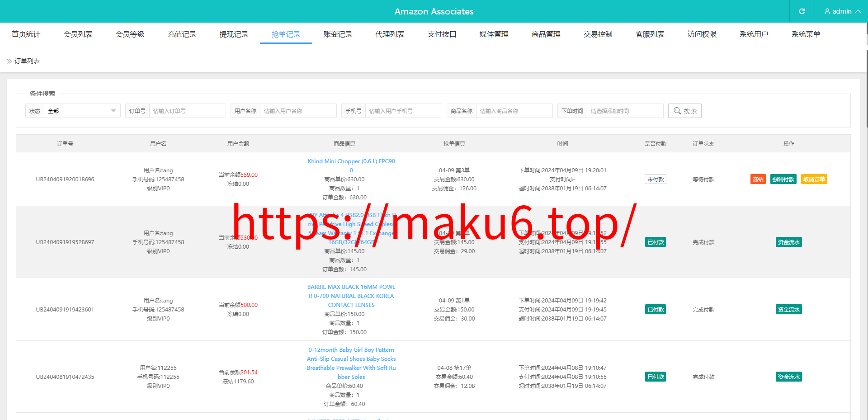Click 已付款 tag for order UB2404091919528697
Viewport: 868px width, 420px height.
click(x=656, y=242)
